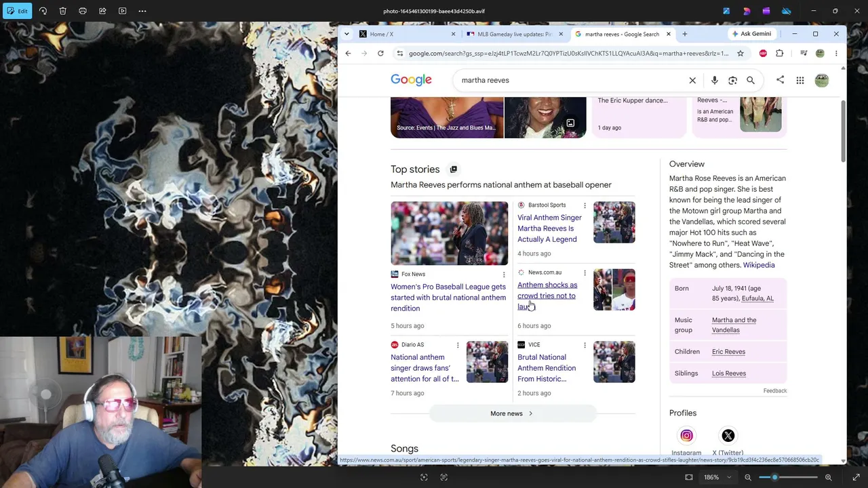
Task: Open Martha Reeves Instagram profile icon
Action: click(686, 436)
